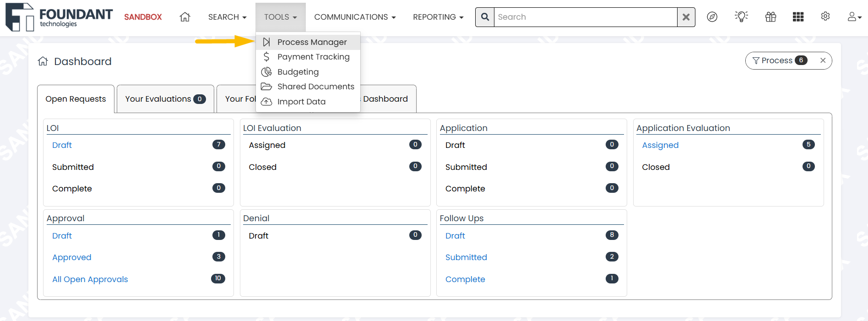Select Process Manager from Tools menu

pos(308,42)
